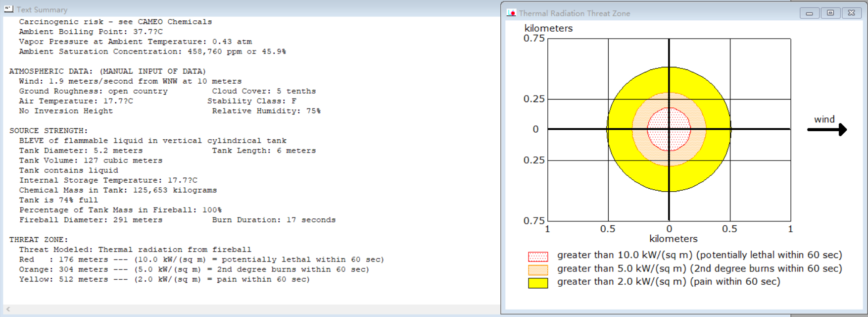Click 'Ambient Saturation Concentration' line
This screenshot has height=317, width=868.
pos(152,52)
